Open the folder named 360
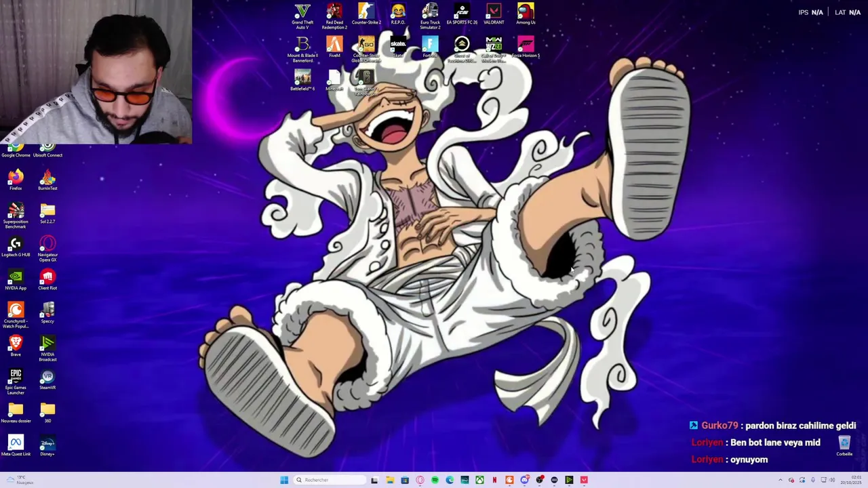The image size is (868, 488). (47, 413)
